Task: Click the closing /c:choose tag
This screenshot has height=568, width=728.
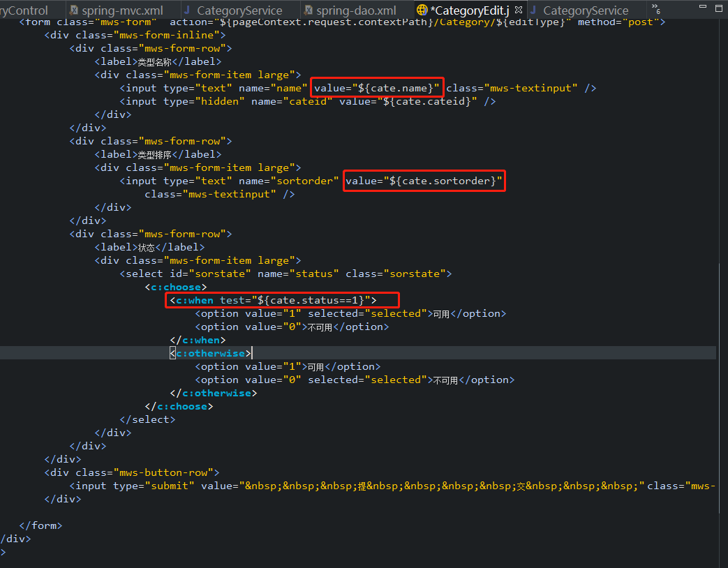Action: click(x=179, y=407)
